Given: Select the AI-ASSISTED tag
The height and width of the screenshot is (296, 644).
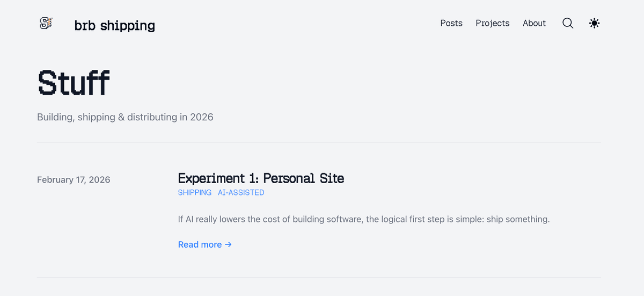Looking at the screenshot, I should coord(241,192).
